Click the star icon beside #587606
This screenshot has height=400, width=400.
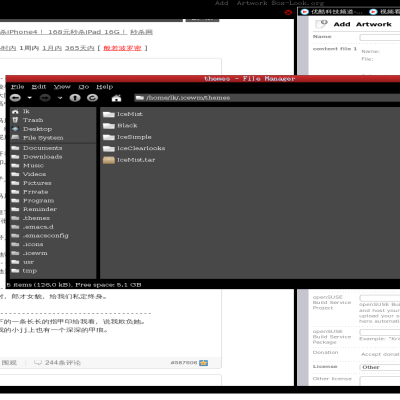point(203,363)
